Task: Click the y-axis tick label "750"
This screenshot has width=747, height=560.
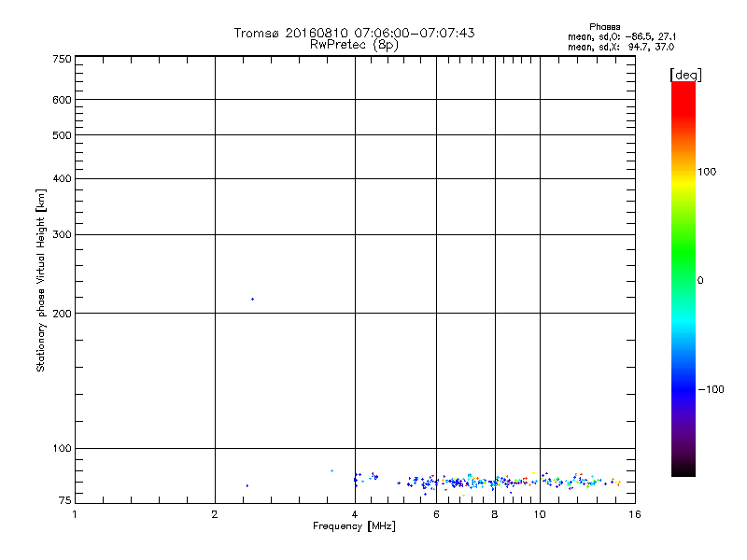Action: [x=62, y=59]
